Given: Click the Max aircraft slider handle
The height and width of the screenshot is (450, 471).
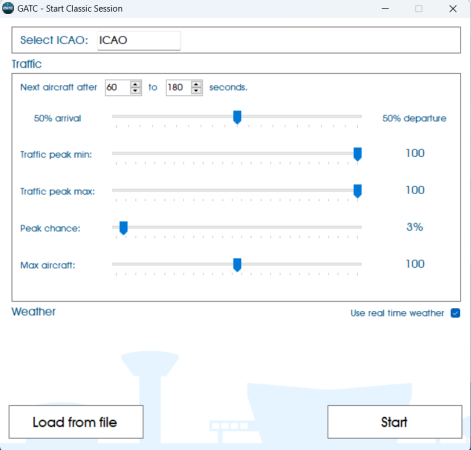Looking at the screenshot, I should point(237,265).
